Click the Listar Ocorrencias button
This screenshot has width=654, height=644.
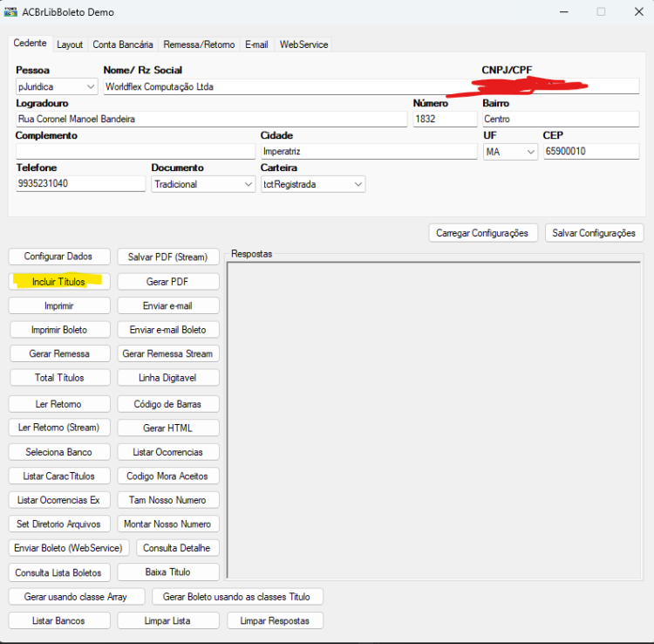point(168,452)
